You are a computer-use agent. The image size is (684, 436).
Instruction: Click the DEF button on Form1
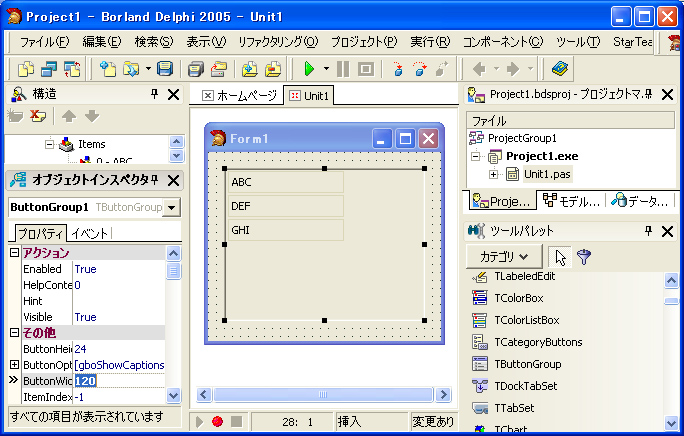[286, 206]
